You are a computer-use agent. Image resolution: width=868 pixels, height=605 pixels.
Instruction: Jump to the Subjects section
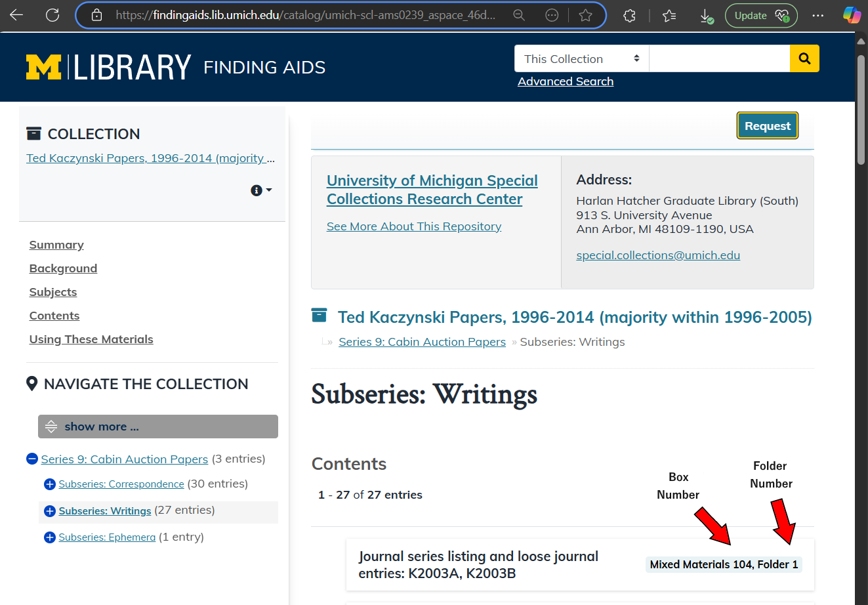coord(53,292)
